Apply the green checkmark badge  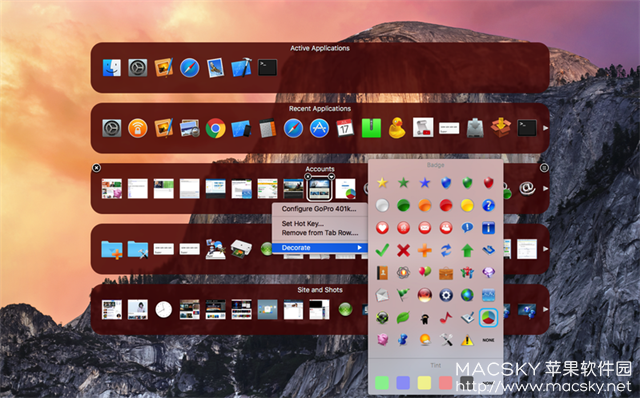click(x=382, y=250)
